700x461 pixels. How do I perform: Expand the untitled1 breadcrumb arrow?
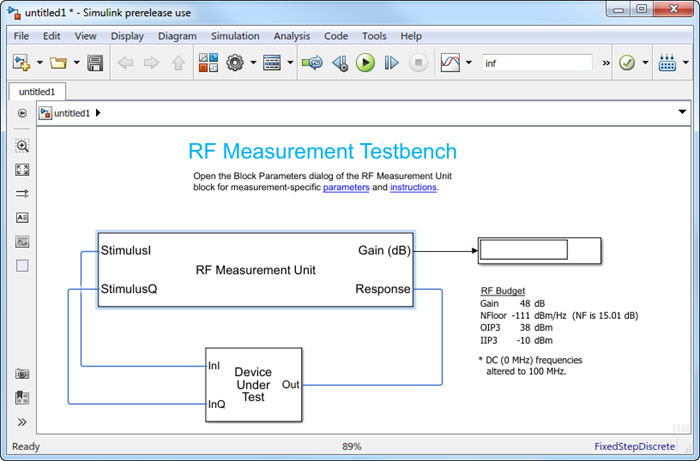point(98,113)
